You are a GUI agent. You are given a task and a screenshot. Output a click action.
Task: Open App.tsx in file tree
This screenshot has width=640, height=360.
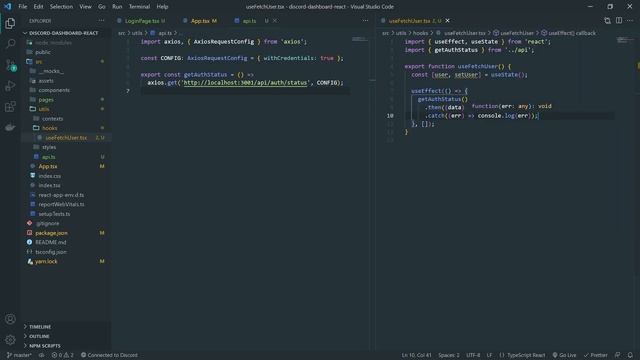(48, 166)
